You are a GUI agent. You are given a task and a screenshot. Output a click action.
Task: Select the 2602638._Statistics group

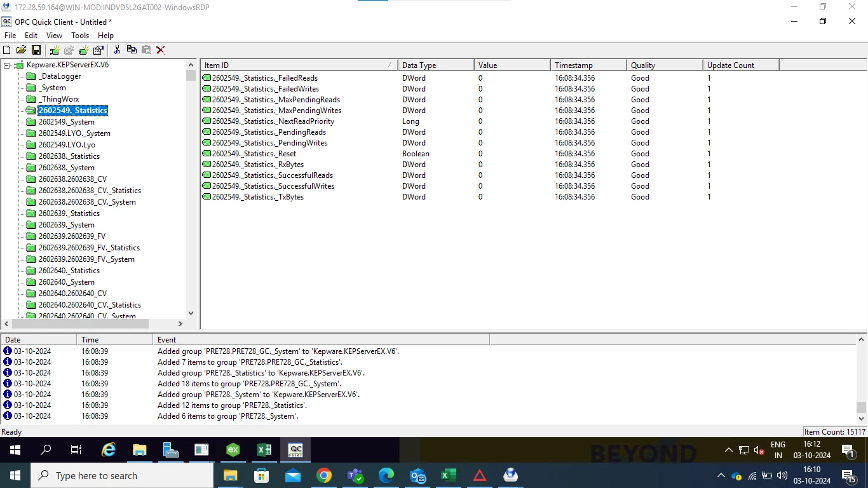69,156
